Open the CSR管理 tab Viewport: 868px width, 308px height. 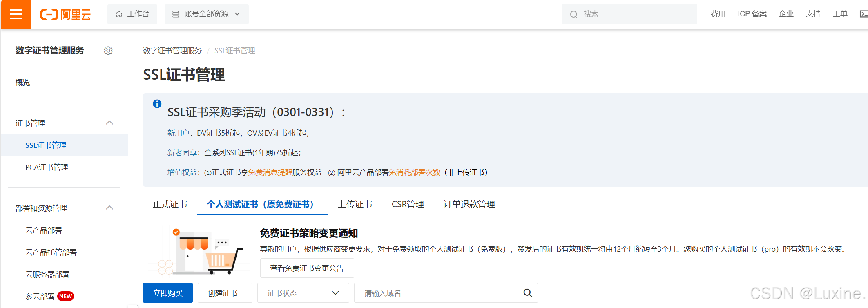click(x=408, y=204)
